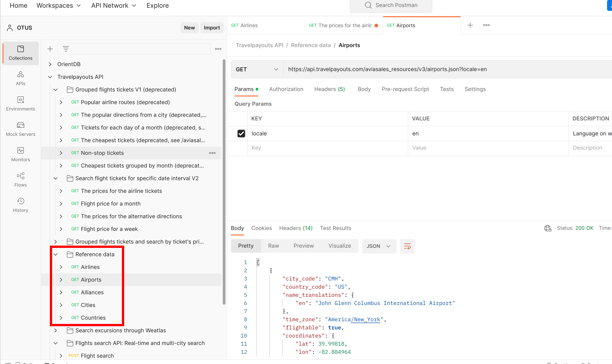Click the Search Postman magnifier icon
The width and height of the screenshot is (612, 364).
(x=368, y=5)
